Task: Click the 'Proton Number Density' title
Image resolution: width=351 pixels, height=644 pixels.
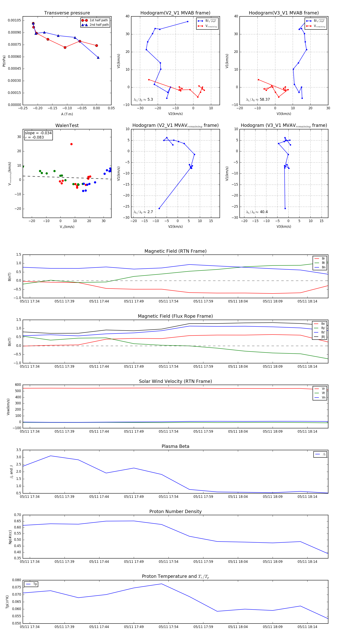Action: pyautogui.click(x=175, y=511)
